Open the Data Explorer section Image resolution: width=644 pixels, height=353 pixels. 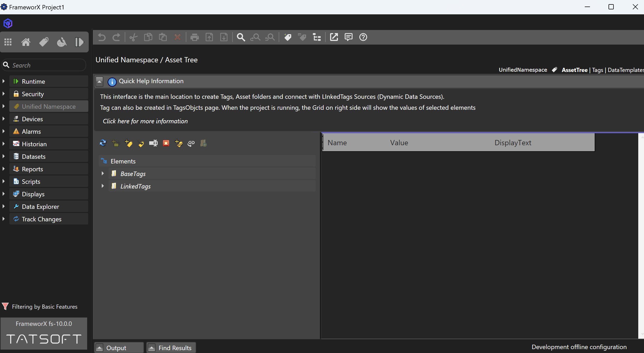(49, 206)
